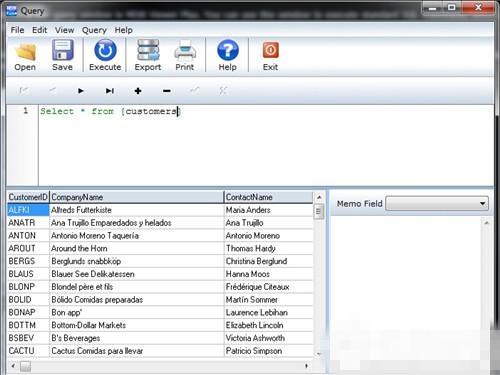This screenshot has height=375, width=500.
Task: Click the grid horizontal scrollbar thumb
Action: (x=25, y=366)
